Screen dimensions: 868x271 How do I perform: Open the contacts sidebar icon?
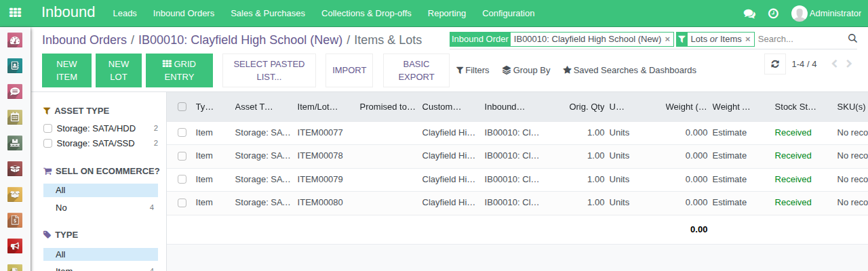click(x=15, y=66)
